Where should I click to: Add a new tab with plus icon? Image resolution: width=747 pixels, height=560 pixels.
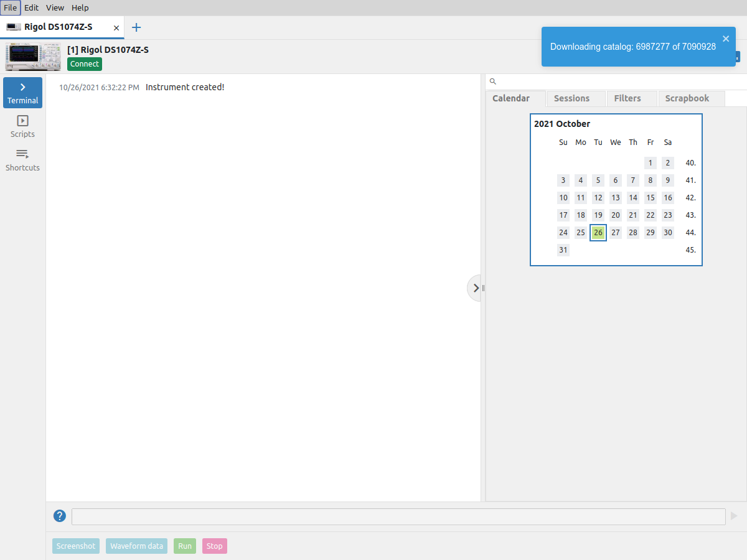(136, 27)
